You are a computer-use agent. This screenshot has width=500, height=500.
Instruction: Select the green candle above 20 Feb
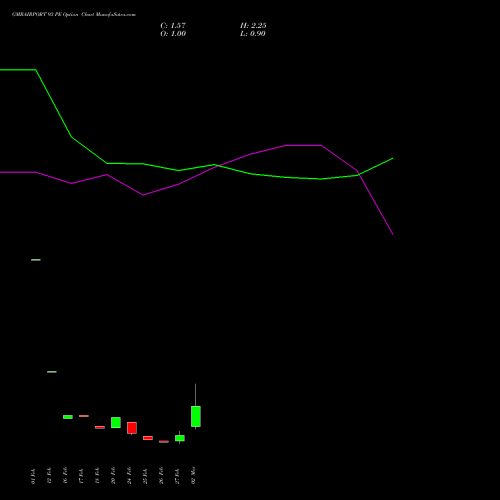116,422
